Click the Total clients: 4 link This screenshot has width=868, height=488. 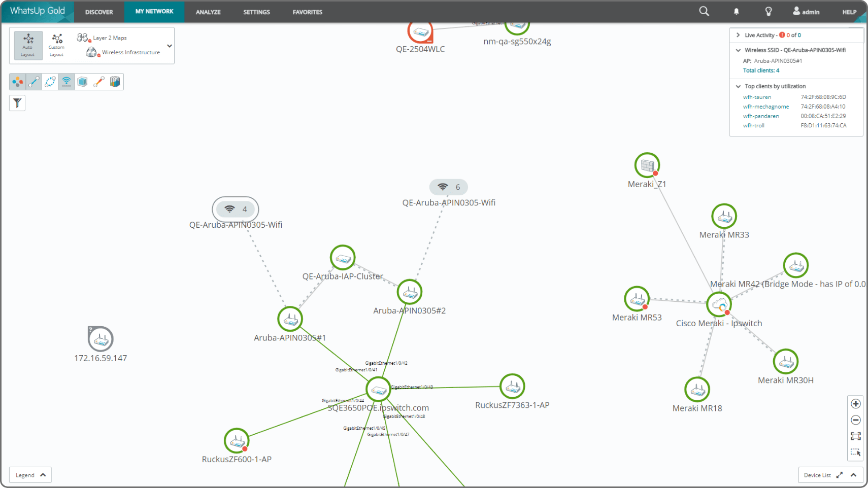point(760,70)
